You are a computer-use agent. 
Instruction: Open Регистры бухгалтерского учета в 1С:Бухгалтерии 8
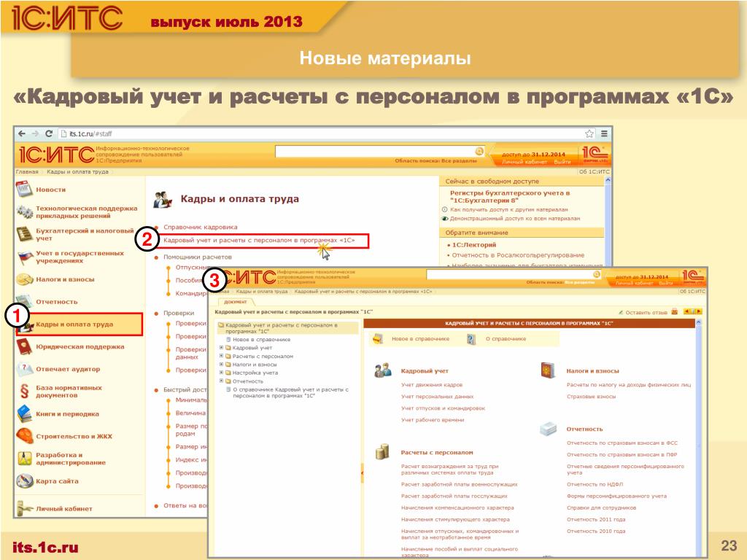[509, 197]
